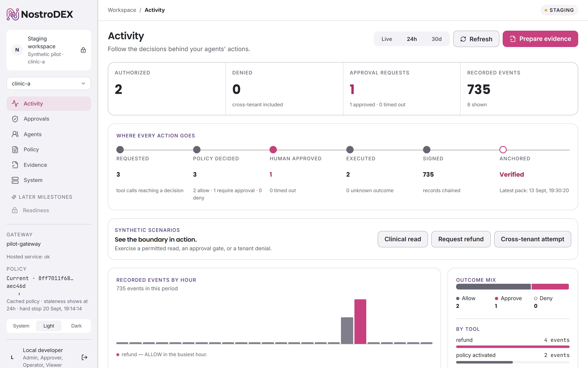Click the orange Staging status dot

pos(546,10)
